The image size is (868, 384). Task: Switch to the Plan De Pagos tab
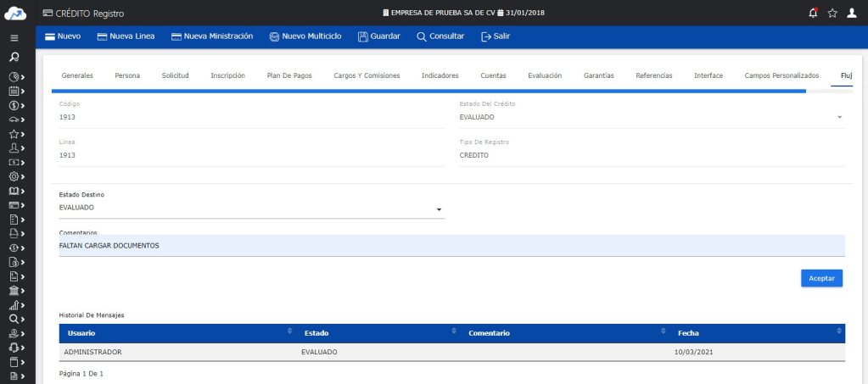click(288, 75)
